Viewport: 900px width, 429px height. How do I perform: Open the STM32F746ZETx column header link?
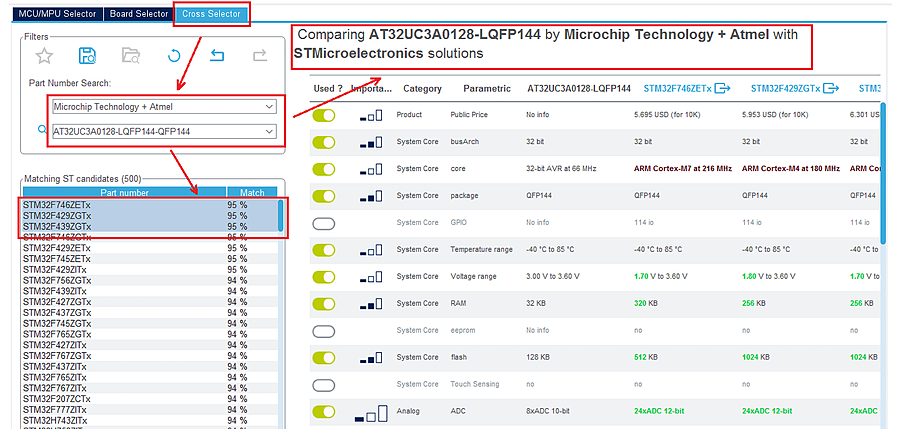click(677, 88)
